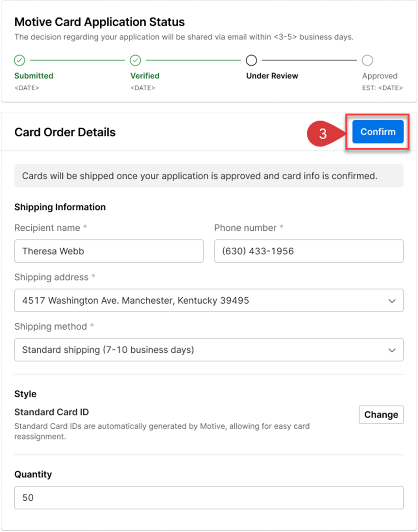The image size is (418, 532).
Task: Click the Submitted status label
Action: pyautogui.click(x=34, y=76)
